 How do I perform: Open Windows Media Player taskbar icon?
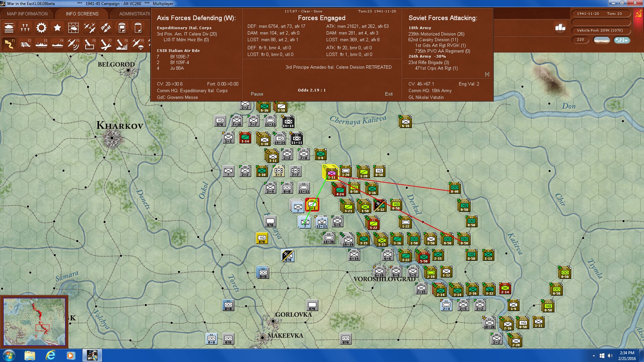71,356
